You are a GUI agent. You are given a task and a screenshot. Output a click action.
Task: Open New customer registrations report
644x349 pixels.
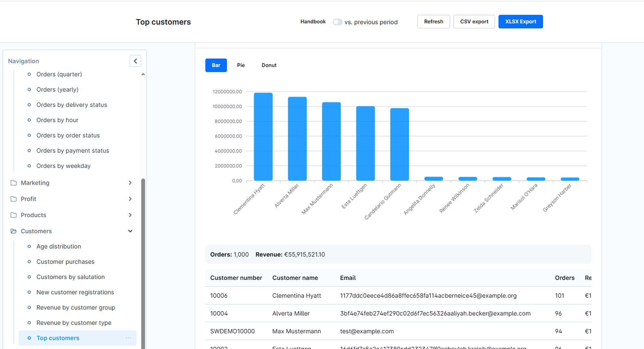coord(75,292)
